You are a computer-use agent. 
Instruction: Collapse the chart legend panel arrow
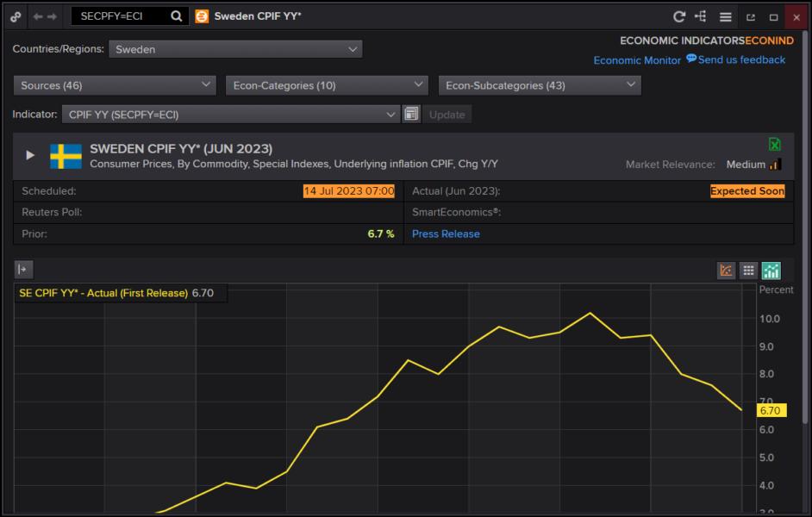[22, 270]
